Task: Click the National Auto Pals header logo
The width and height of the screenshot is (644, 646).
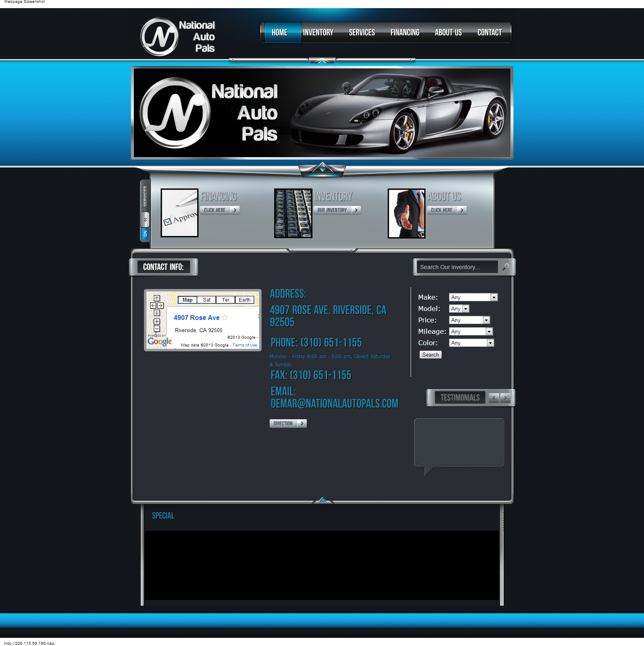Action: click(x=178, y=37)
